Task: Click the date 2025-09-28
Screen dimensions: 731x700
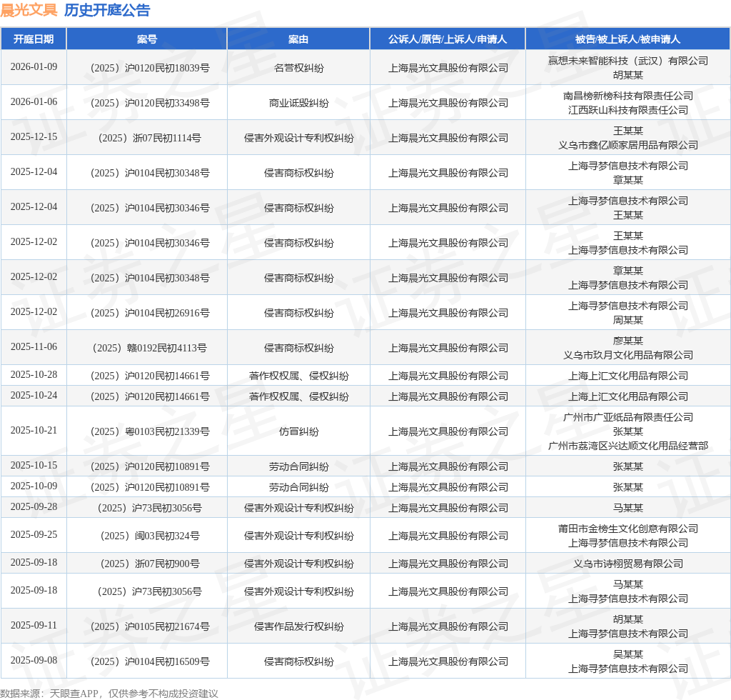Action: tap(34, 506)
